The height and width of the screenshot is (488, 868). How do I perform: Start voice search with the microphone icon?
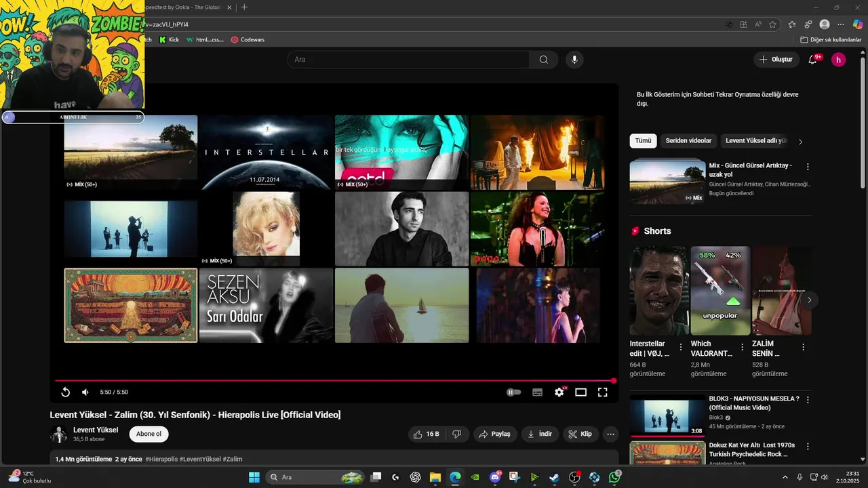[x=574, y=60]
